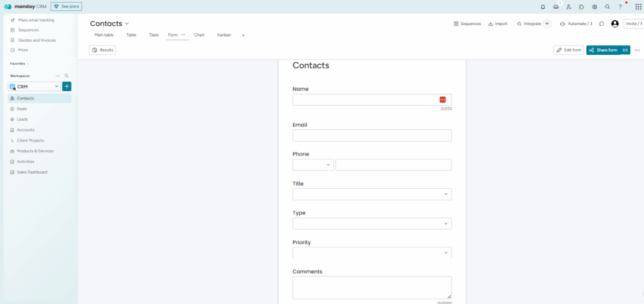Click the help question mark icon
Viewport: 644px width, 304px height.
[620, 7]
